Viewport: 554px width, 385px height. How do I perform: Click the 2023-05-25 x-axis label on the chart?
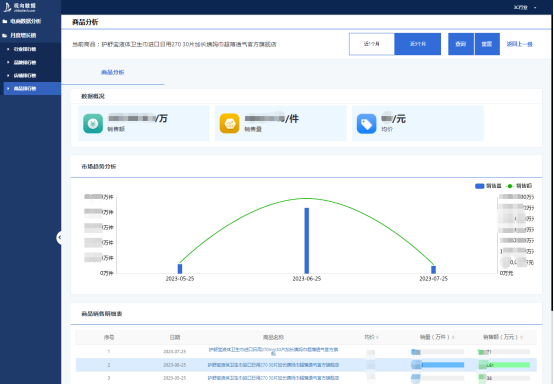(180, 279)
